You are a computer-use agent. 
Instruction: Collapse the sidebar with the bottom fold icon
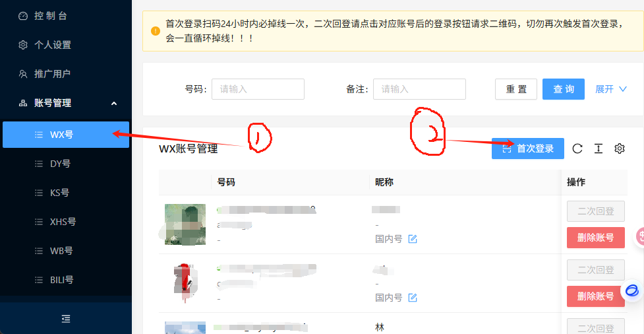click(x=66, y=318)
